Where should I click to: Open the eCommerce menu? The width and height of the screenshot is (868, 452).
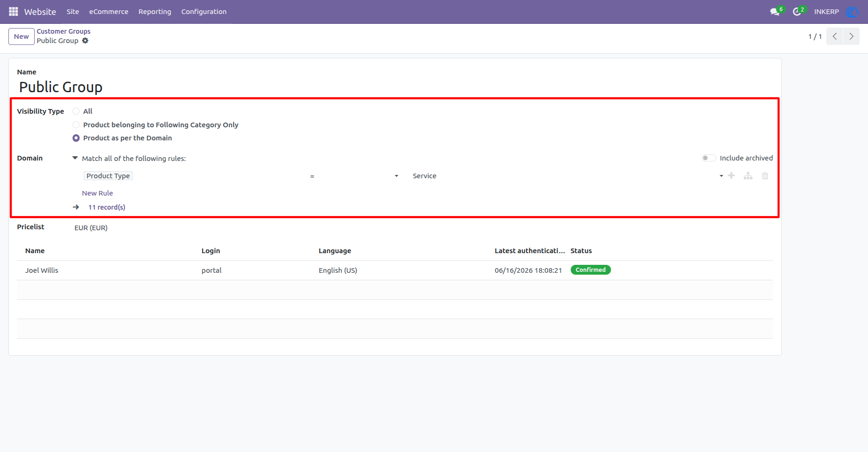[109, 12]
